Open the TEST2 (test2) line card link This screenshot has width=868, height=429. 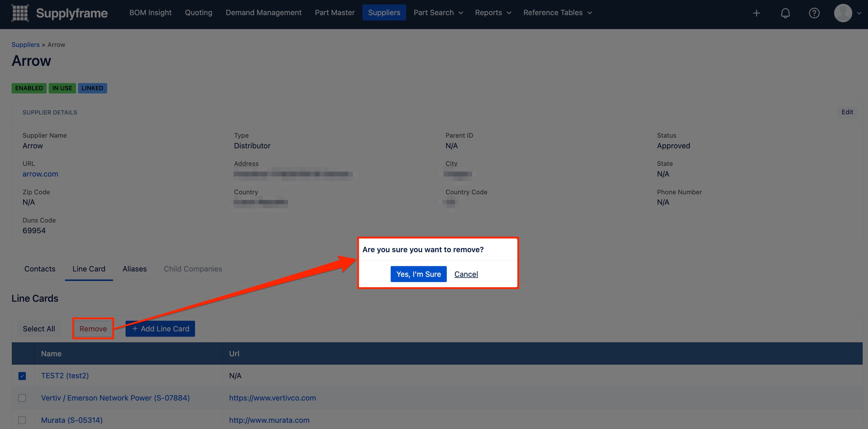(x=65, y=376)
